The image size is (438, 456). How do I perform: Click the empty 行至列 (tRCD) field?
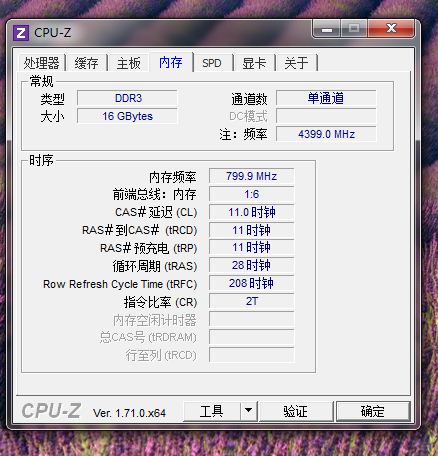(251, 355)
